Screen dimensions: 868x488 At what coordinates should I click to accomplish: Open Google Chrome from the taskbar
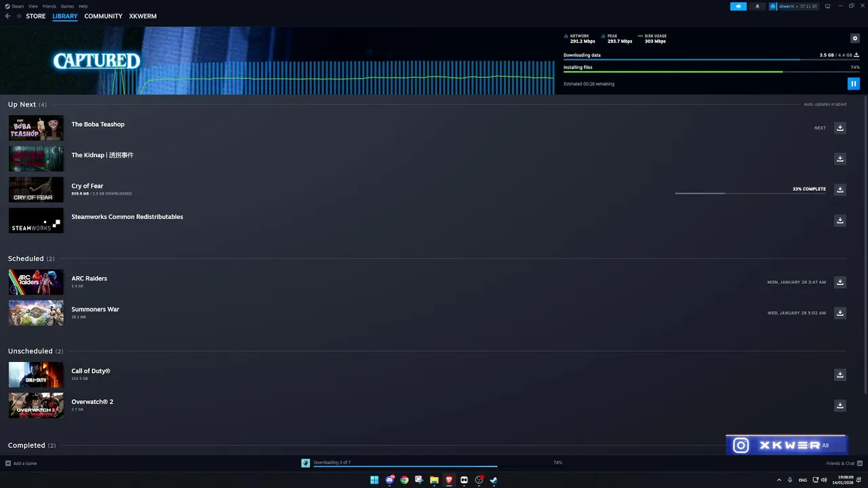pos(404,480)
